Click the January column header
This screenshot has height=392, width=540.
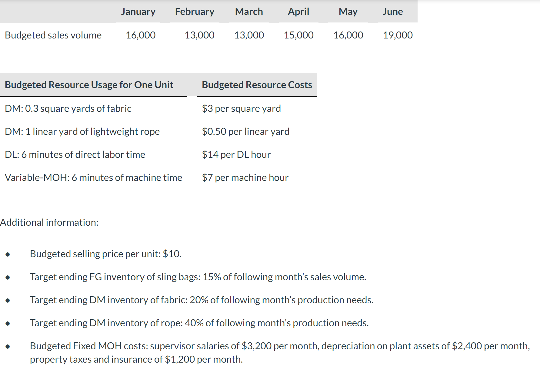point(138,12)
